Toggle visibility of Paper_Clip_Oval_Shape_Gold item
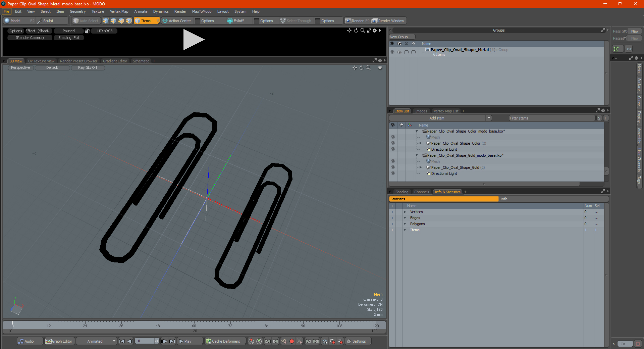The height and width of the screenshot is (349, 644). tap(393, 167)
